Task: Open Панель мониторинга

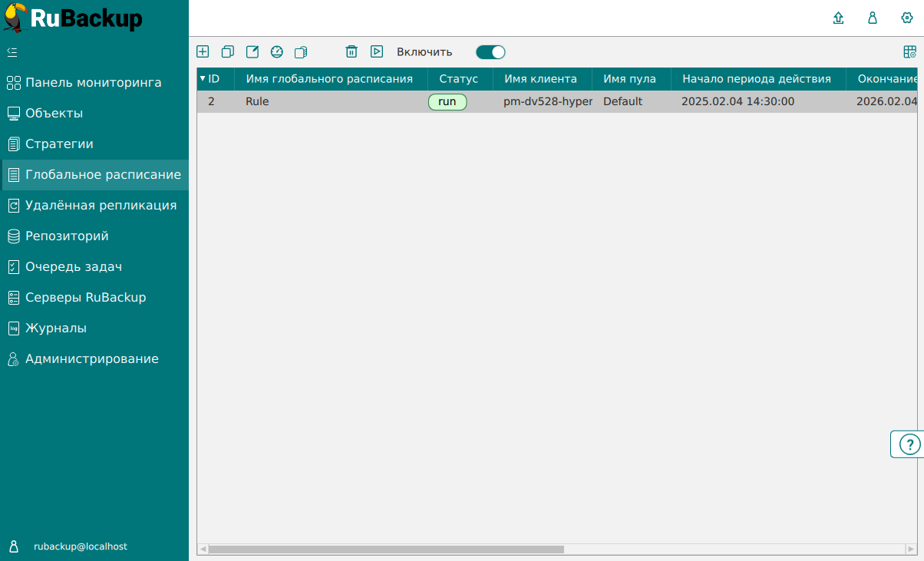Action: [94, 82]
